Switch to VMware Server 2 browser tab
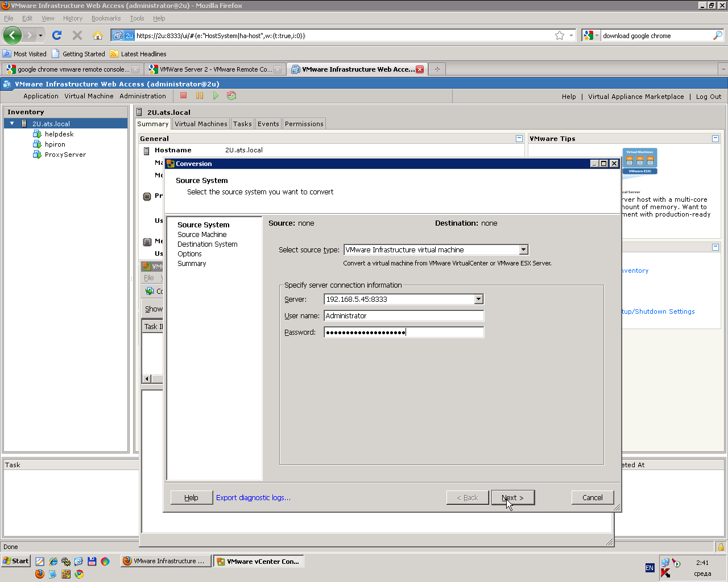Screen dimensions: 728x582 [x=214, y=69]
